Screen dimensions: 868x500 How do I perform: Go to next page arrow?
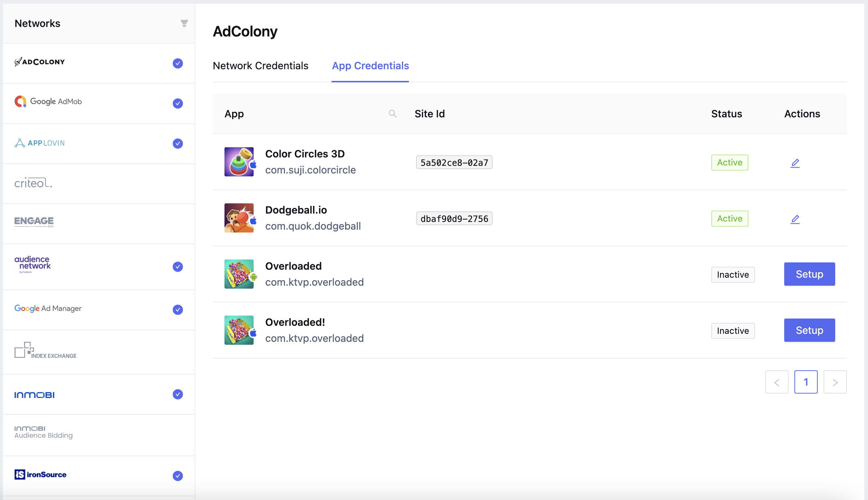pos(835,382)
